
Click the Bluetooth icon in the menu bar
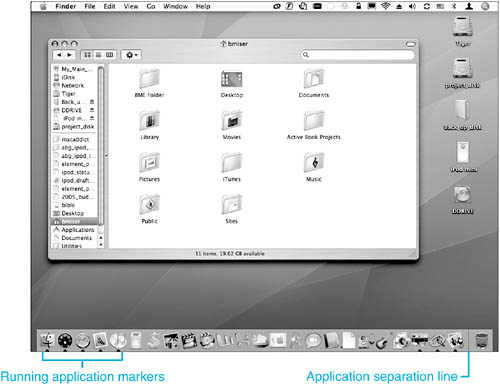point(454,6)
